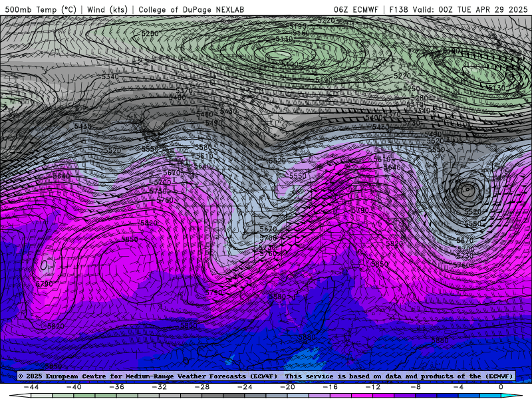
Task: Select 'College of DuPage NEXLAB' header text
Action: click(191, 9)
